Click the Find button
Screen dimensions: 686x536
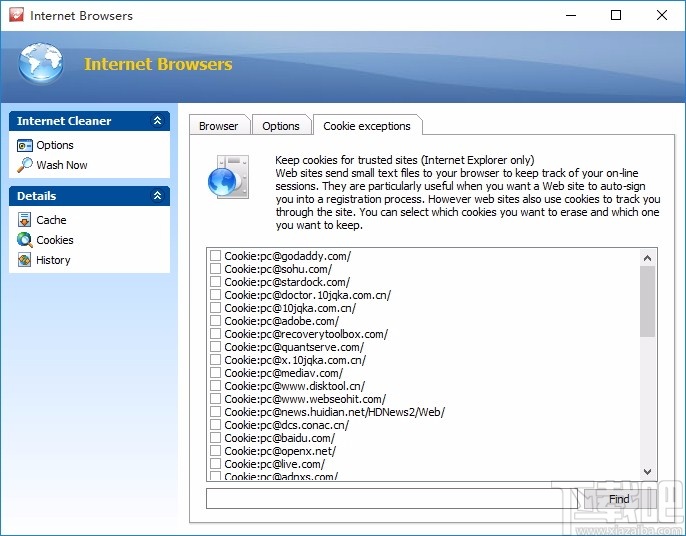(x=619, y=499)
